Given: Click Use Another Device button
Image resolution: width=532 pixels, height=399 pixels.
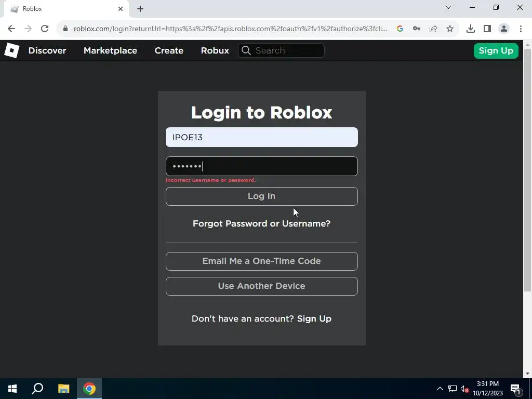Looking at the screenshot, I should pos(262,286).
